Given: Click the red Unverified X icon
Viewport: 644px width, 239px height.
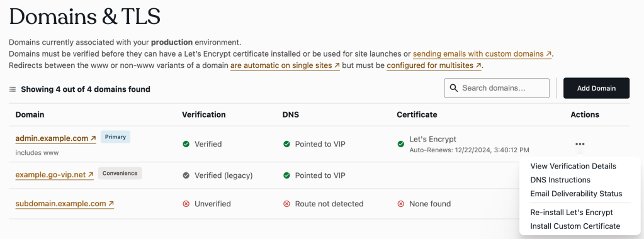Looking at the screenshot, I should click(186, 204).
